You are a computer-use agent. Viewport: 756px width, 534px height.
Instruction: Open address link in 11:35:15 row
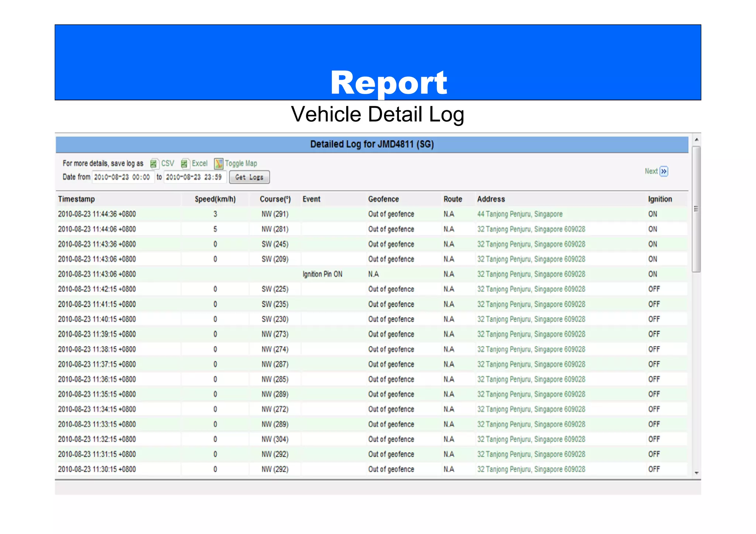[531, 394]
